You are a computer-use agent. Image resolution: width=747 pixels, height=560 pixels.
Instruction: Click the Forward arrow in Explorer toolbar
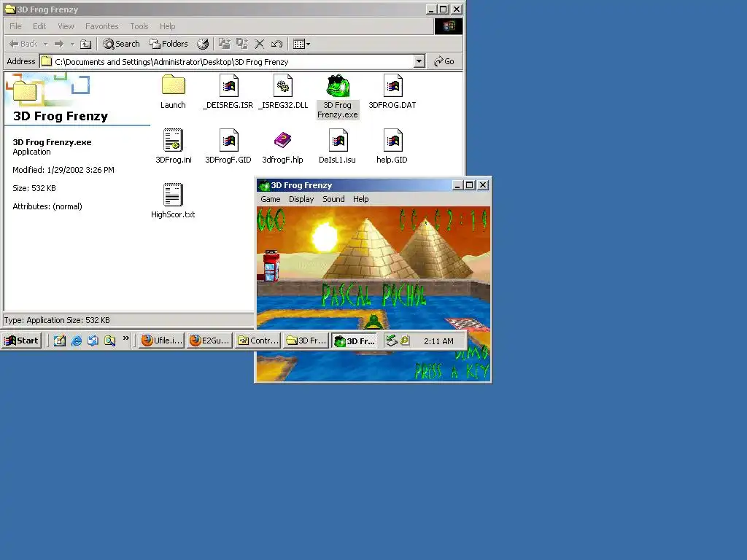click(59, 44)
